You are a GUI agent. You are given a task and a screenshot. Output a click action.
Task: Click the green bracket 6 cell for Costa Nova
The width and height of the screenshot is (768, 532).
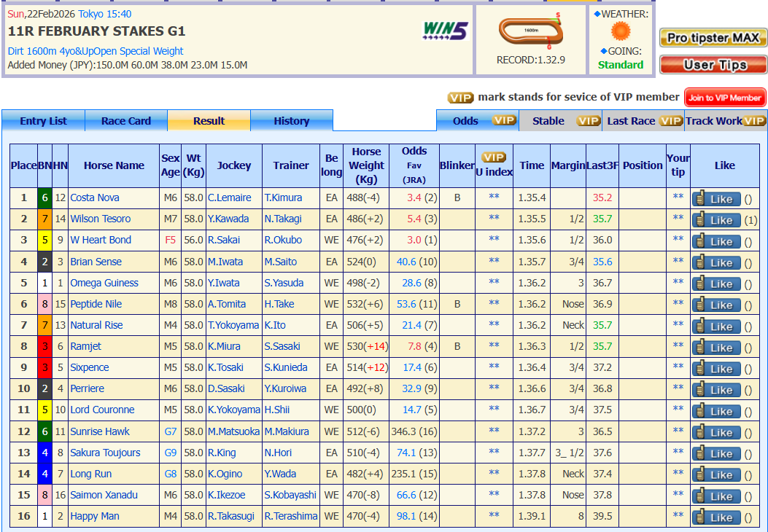44,197
